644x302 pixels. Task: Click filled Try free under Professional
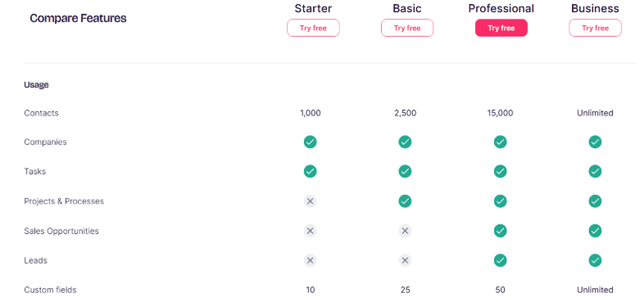click(501, 28)
